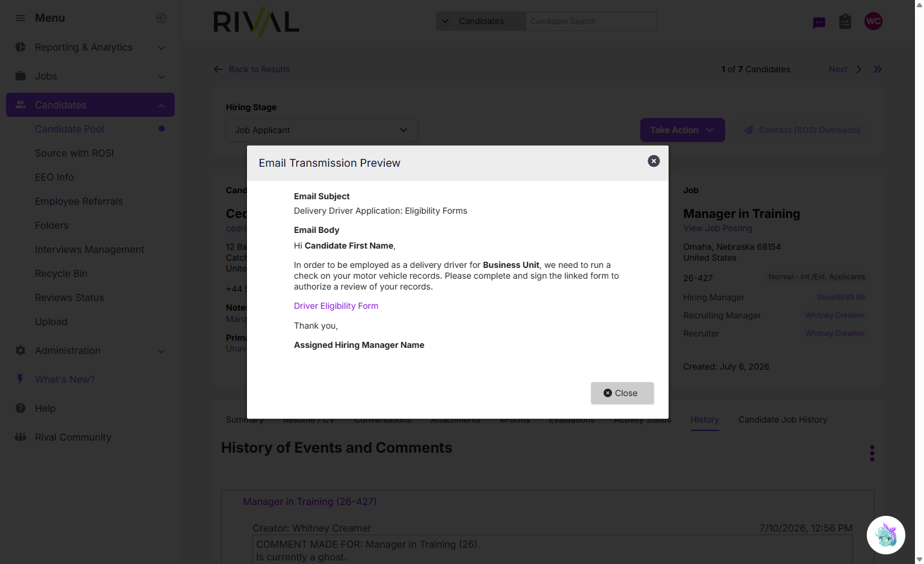The height and width of the screenshot is (564, 924).
Task: Open the ROSI assistant chatbot avatar
Action: tap(886, 535)
